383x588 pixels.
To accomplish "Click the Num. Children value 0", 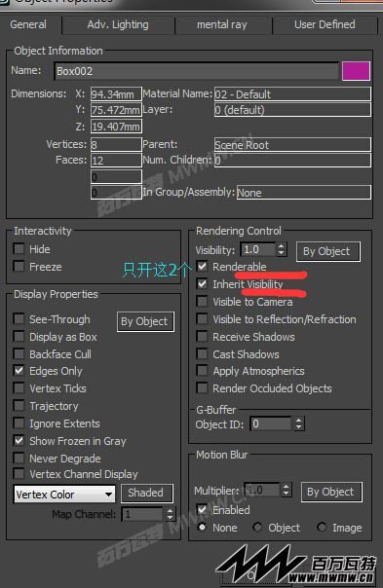I will point(292,161).
